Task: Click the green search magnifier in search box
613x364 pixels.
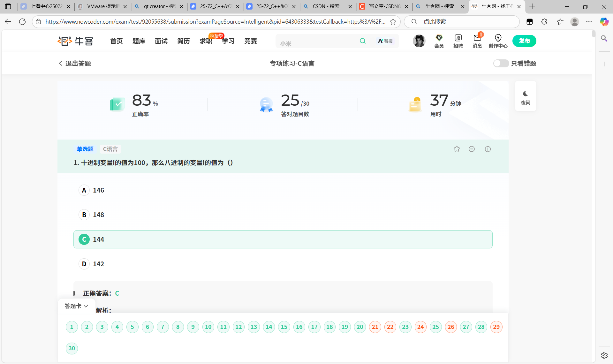Action: pyautogui.click(x=362, y=41)
